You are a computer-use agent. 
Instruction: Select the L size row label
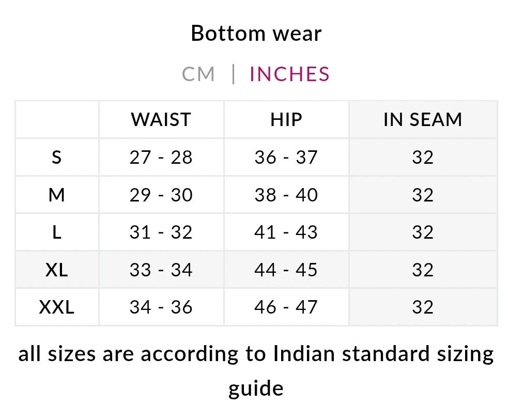57,232
